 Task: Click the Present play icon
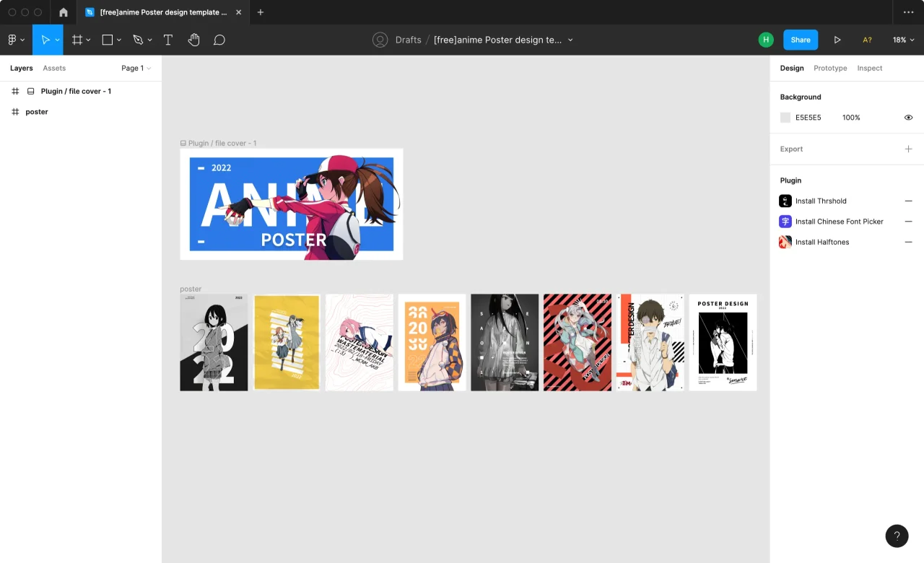pos(837,40)
